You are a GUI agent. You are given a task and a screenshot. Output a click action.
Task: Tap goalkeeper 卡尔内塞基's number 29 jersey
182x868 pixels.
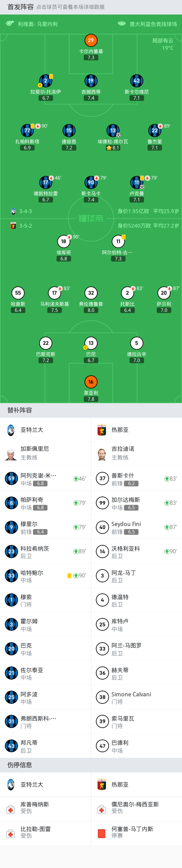pos(91,41)
